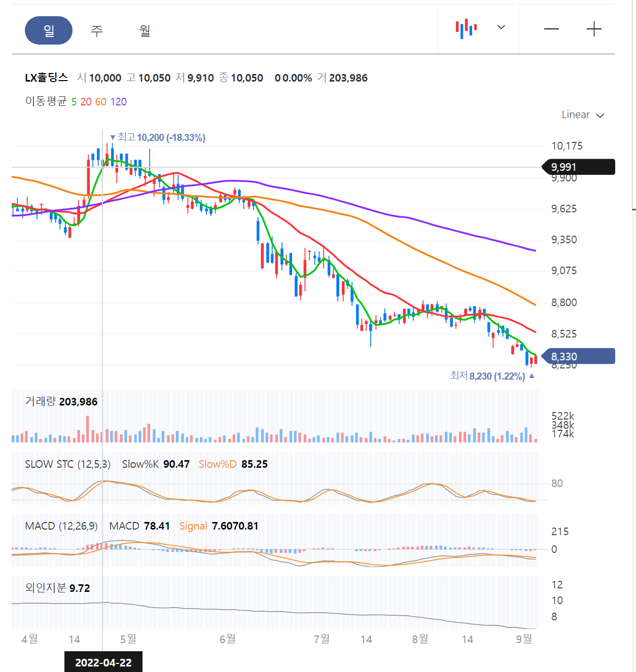Click the 2022-04-22 date marker

[103, 662]
